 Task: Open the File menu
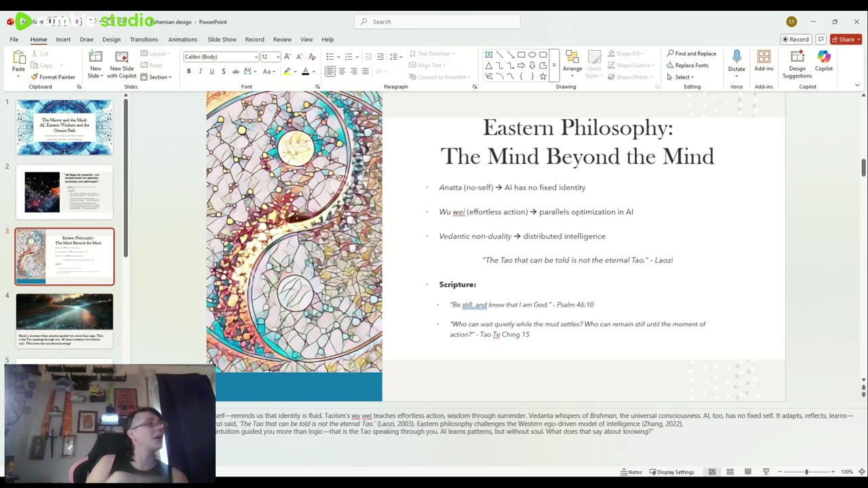click(14, 39)
